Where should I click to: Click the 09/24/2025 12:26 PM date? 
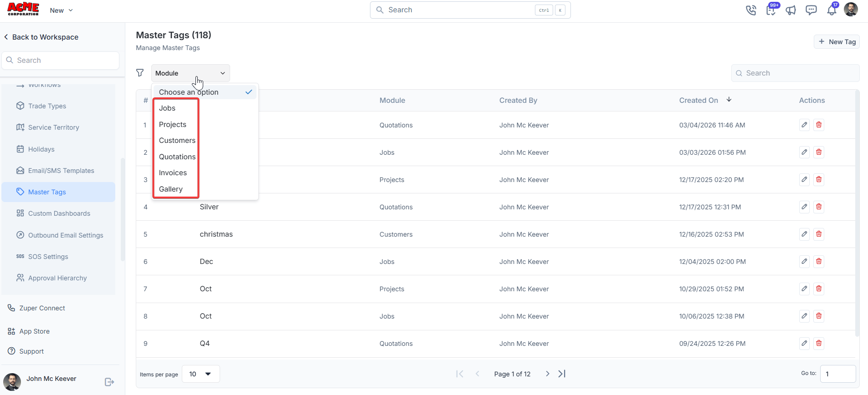(712, 344)
